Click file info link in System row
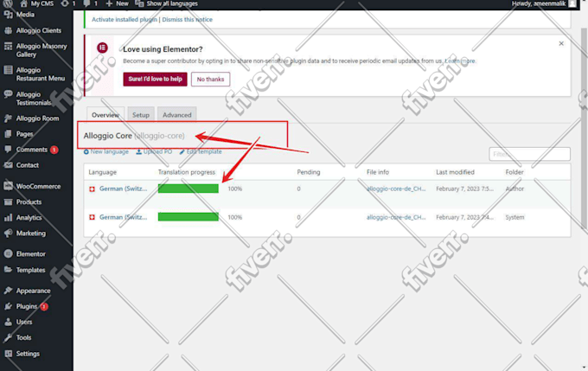The height and width of the screenshot is (371, 588). (x=396, y=217)
